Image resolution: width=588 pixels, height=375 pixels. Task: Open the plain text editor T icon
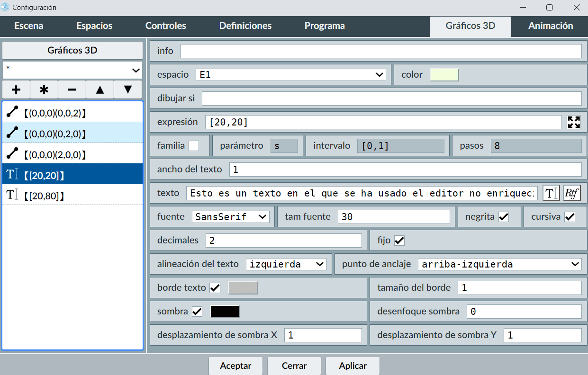tap(550, 193)
